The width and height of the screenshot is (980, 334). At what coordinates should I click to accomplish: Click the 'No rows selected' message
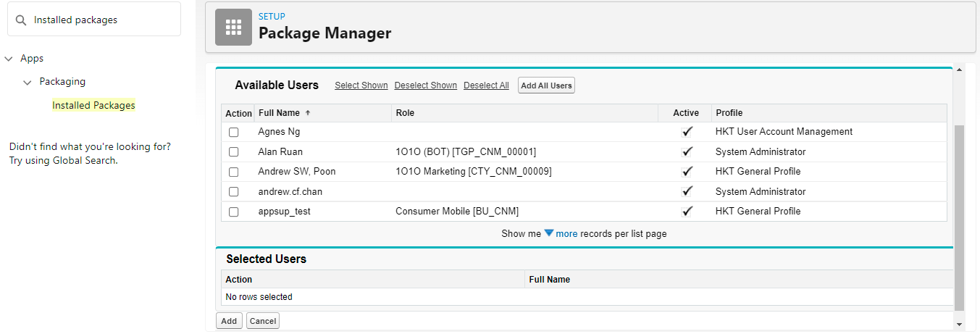click(259, 297)
